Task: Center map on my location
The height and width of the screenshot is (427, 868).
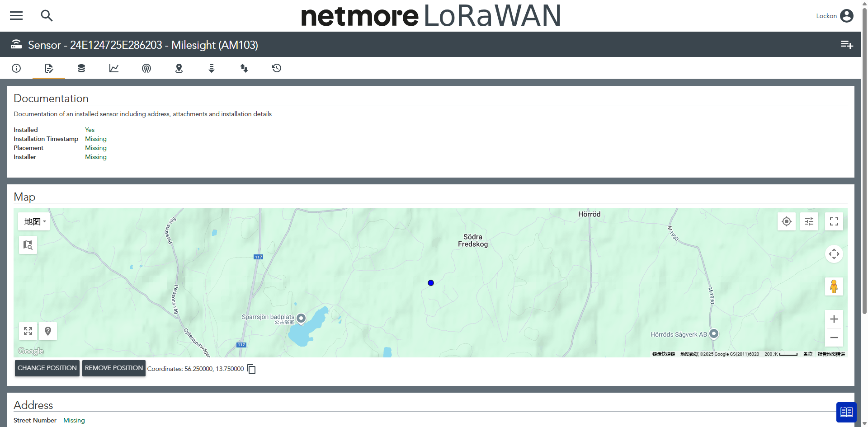Action: coord(787,221)
